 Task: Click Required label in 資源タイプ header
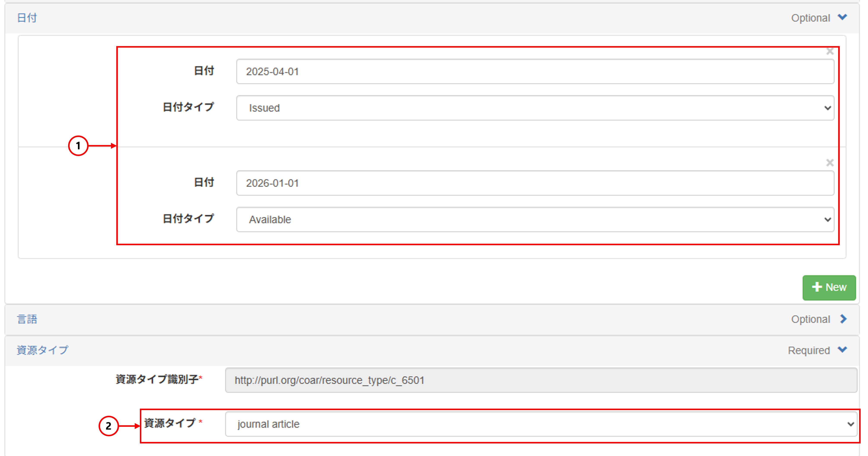click(809, 350)
